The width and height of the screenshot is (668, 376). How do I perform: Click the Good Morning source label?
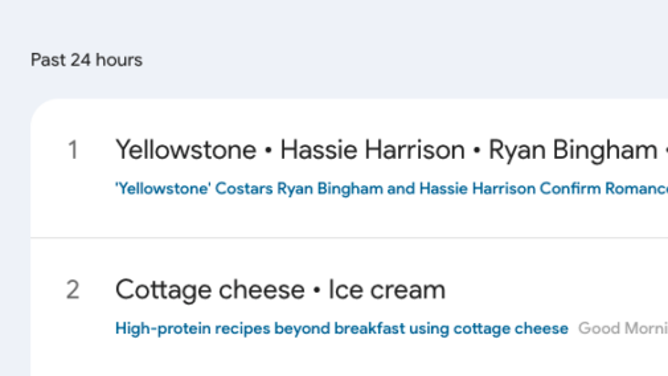623,328
